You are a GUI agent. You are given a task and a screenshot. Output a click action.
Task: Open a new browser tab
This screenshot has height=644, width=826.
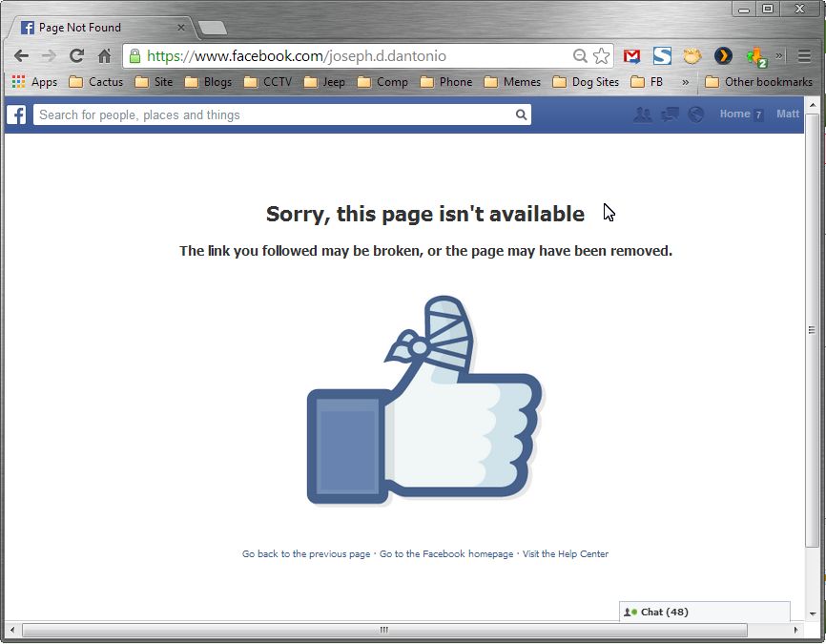(x=213, y=28)
